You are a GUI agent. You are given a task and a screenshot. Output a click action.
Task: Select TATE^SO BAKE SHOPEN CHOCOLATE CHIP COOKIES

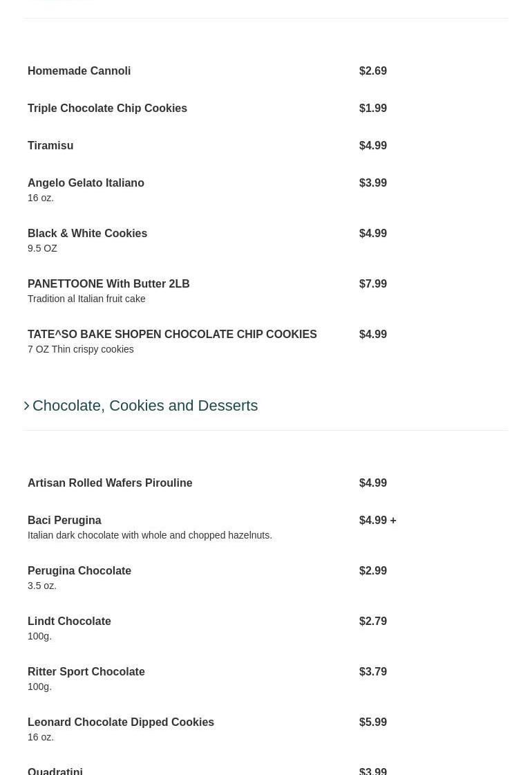coord(172,335)
